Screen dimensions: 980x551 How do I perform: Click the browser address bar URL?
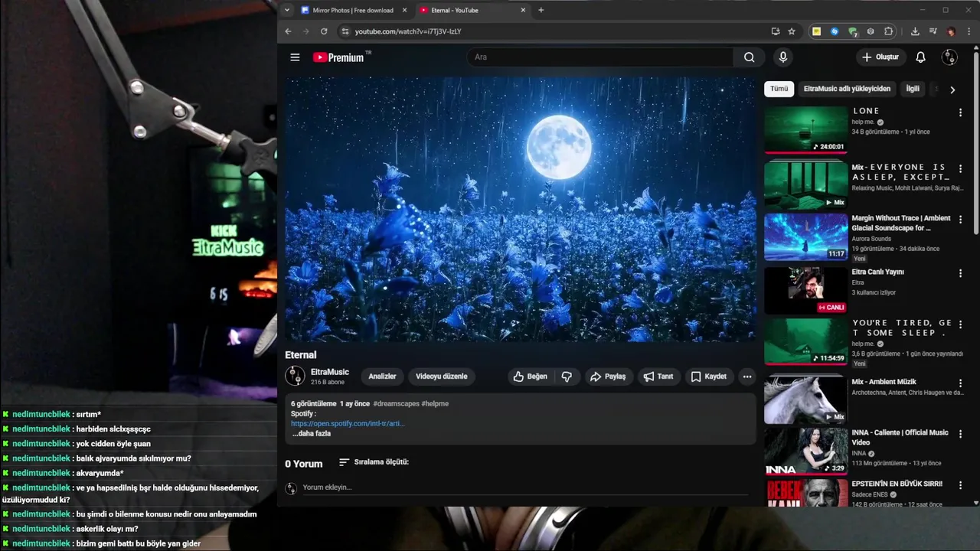tap(408, 31)
